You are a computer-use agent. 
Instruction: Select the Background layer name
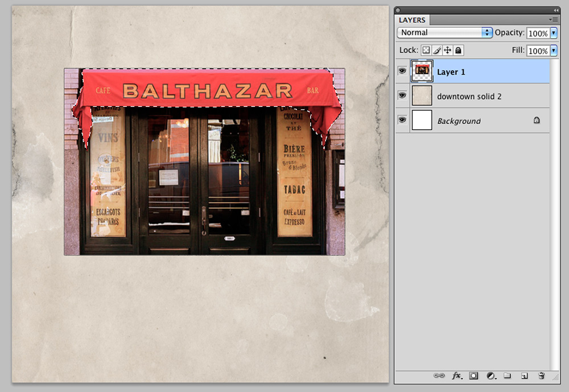[459, 121]
